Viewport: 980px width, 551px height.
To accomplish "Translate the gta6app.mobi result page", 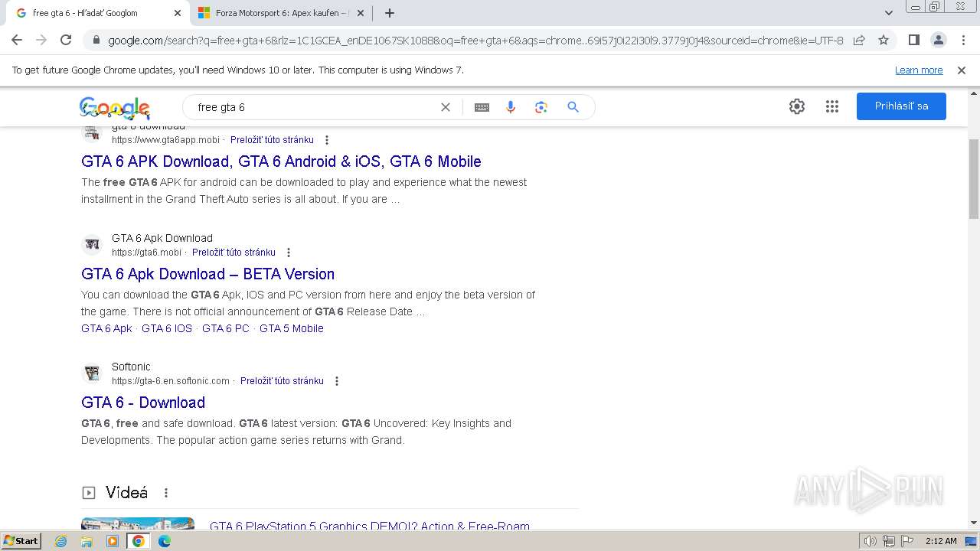I will point(272,140).
